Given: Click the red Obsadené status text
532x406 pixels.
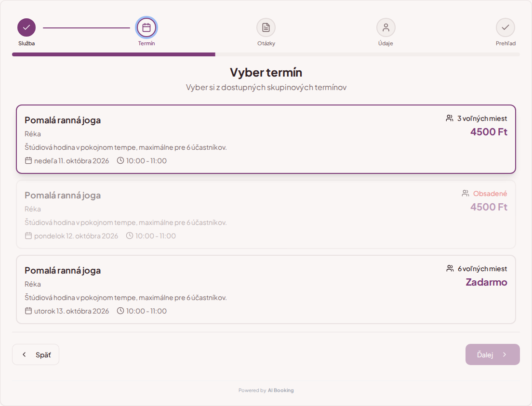Looking at the screenshot, I should pos(490,193).
